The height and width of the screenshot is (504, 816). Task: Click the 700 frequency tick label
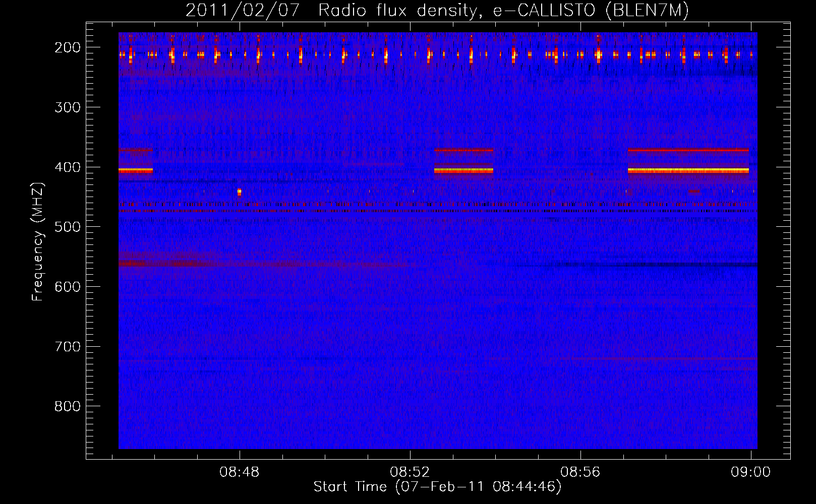(x=68, y=347)
